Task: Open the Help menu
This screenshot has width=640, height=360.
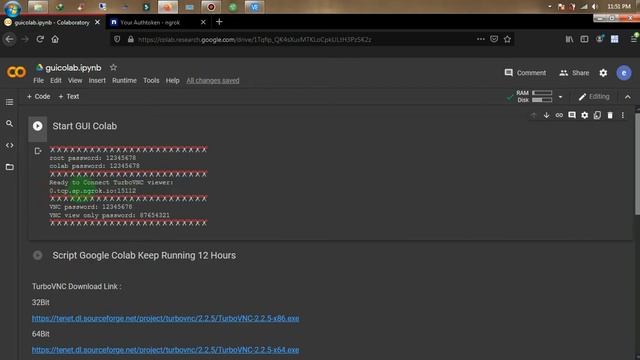Action: 172,80
